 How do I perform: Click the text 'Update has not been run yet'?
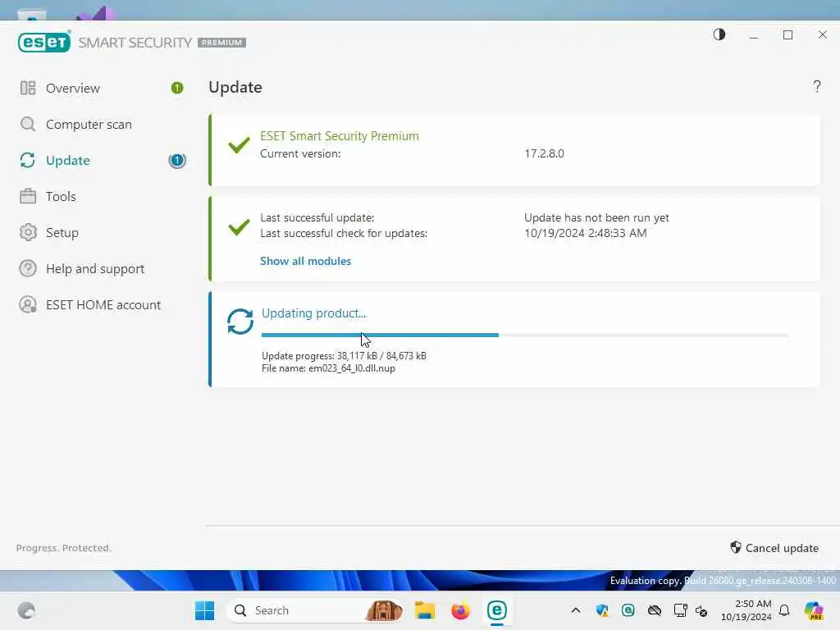coord(597,217)
